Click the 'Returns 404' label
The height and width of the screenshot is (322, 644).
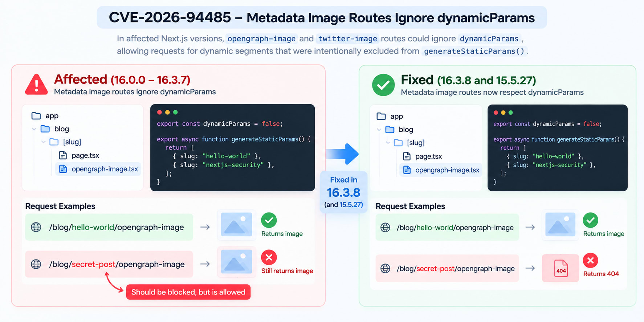tap(601, 274)
